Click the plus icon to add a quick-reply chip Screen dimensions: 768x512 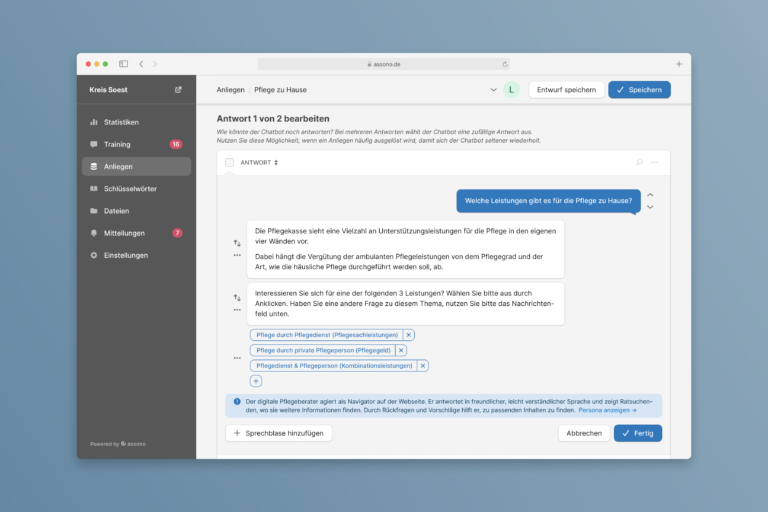pos(256,381)
